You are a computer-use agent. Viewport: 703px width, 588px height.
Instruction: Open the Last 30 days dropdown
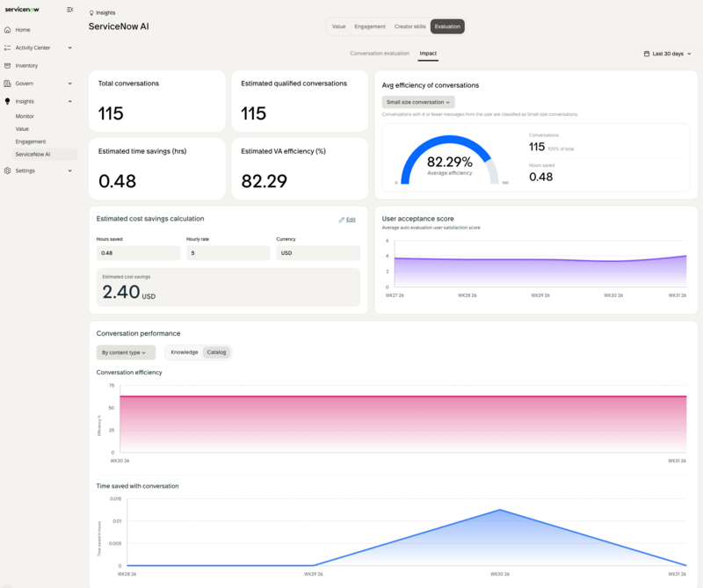coord(667,54)
